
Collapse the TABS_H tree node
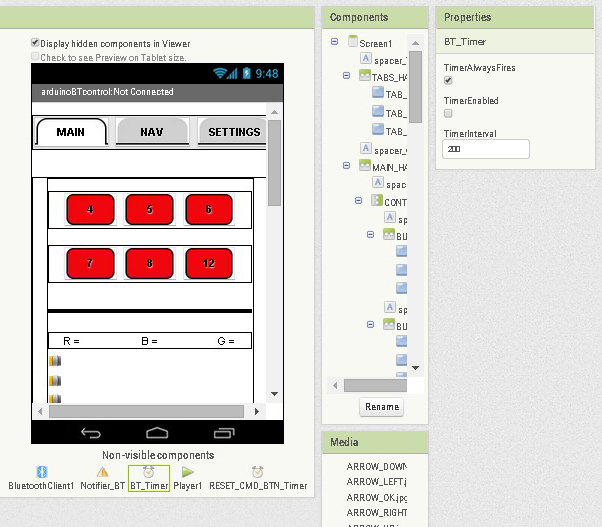point(346,75)
